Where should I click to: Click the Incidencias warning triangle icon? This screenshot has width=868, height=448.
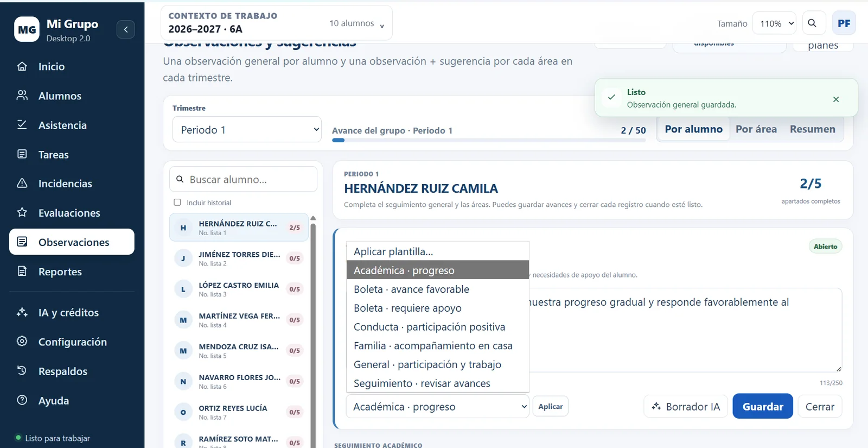[22, 183]
